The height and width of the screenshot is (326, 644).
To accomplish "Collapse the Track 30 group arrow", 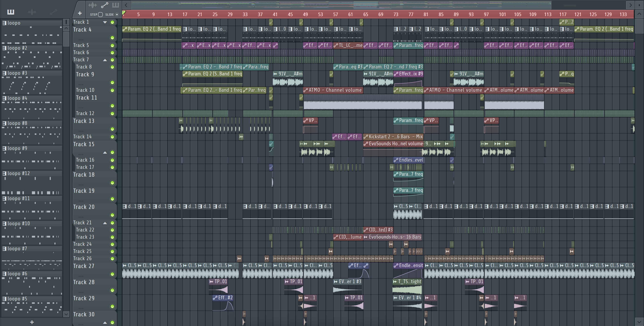I will pyautogui.click(x=105, y=322).
